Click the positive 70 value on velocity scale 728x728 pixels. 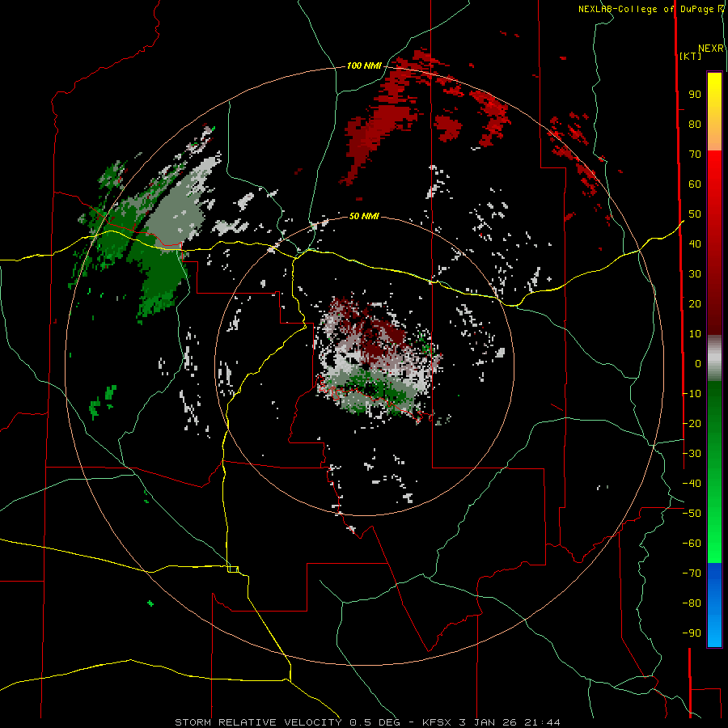point(695,154)
